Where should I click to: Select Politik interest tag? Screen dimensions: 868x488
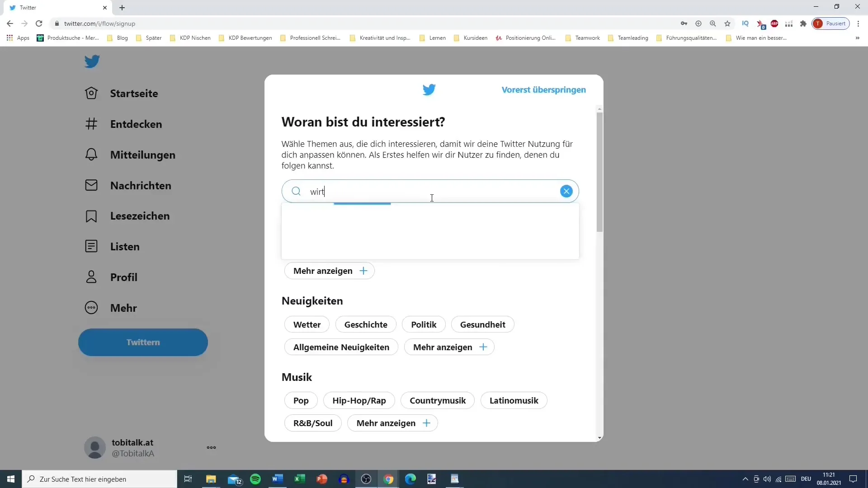tap(424, 324)
